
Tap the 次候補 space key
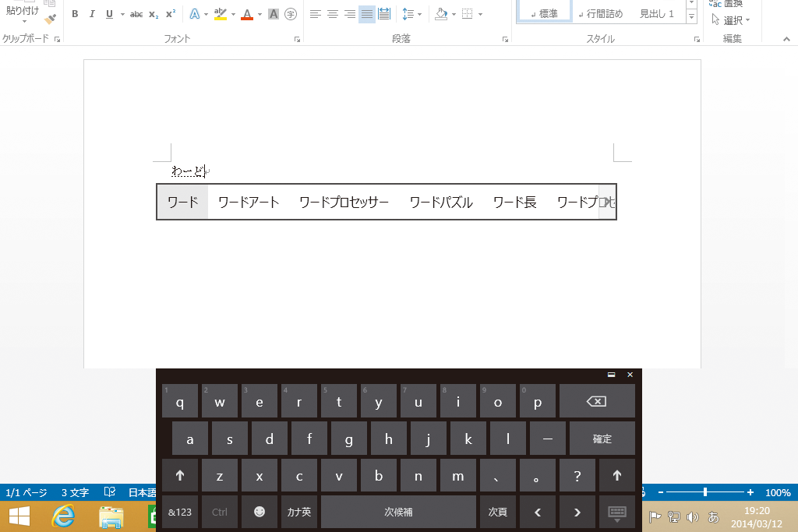398,512
